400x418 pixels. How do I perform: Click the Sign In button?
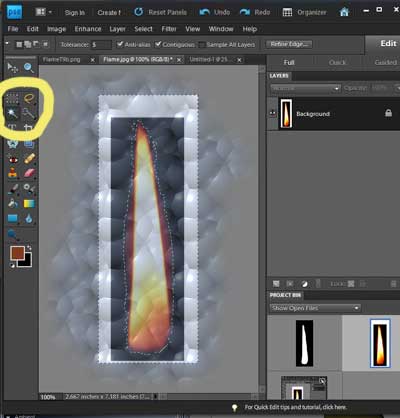[x=75, y=12]
